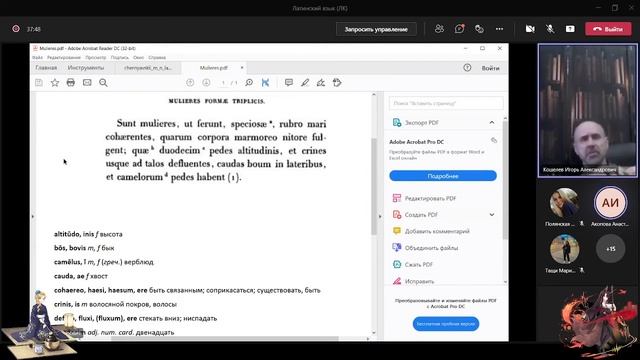Select the Полянская participant avatar

point(564,203)
